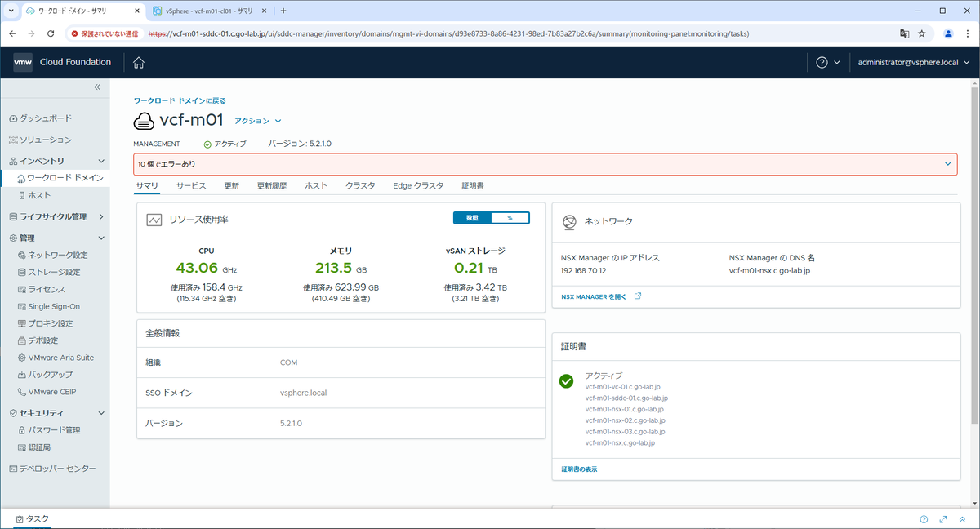This screenshot has height=529, width=980.
Task: Switch to the Edge クラスタ tab
Action: click(418, 186)
